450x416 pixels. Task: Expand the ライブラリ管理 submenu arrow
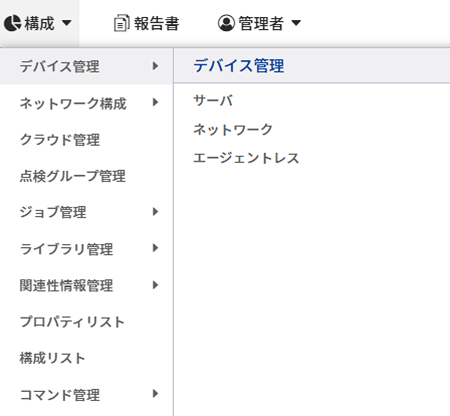coord(155,248)
